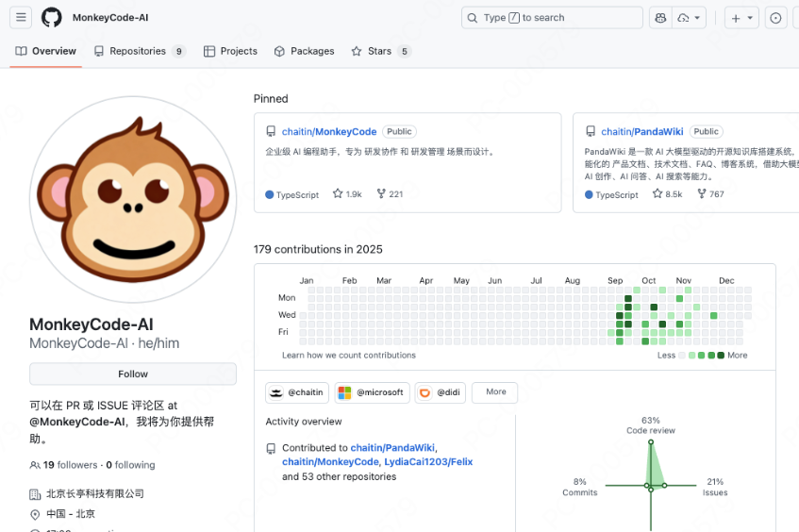The height and width of the screenshot is (532, 799).
Task: Click star count on chaitin/MonkeyCode
Action: 347,194
